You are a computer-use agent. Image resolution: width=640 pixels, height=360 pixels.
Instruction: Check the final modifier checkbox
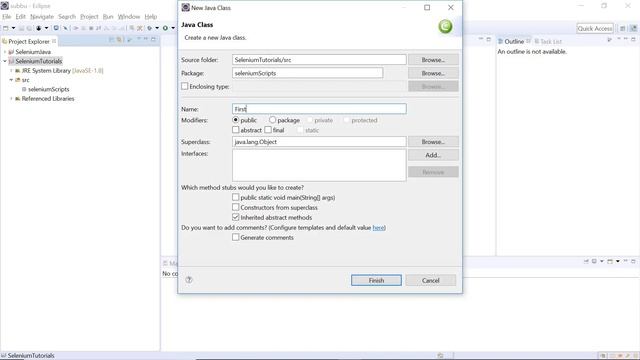[268, 130]
